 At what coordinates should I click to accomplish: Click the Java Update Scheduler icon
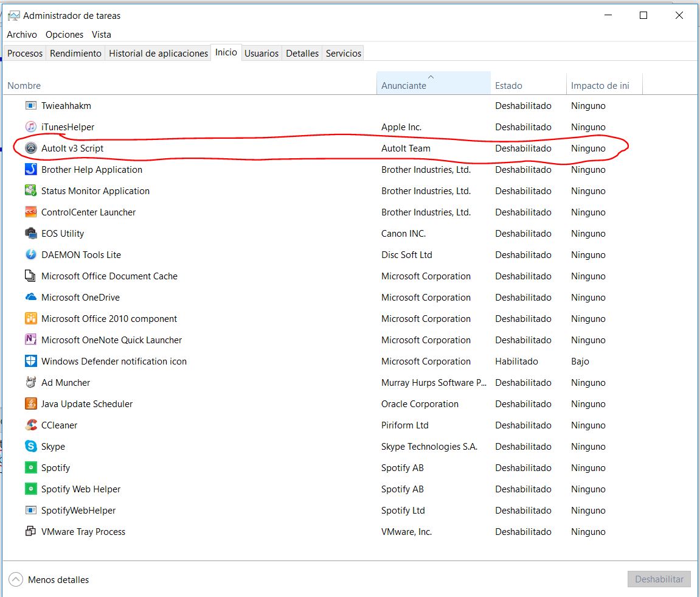[x=31, y=403]
